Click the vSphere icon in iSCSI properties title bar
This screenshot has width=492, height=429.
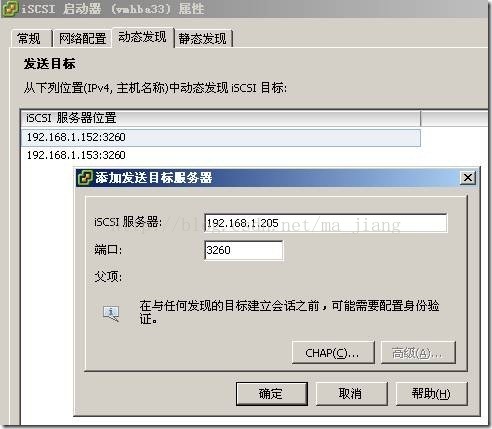tap(10, 8)
